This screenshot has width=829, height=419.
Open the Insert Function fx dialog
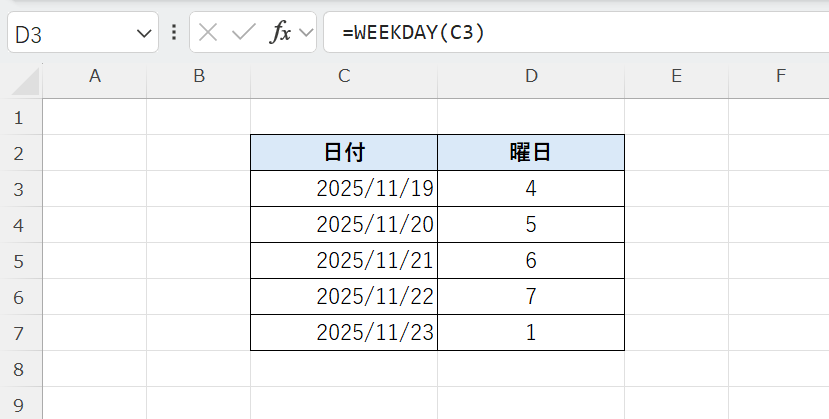click(281, 32)
